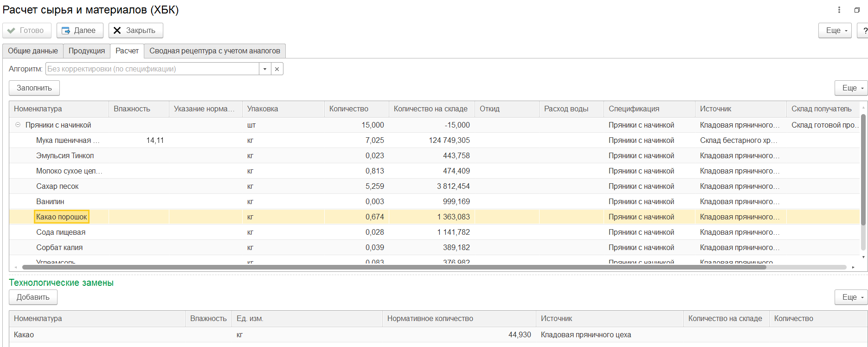
Task: Click the vertical scrollbar of the calculation table
Action: (863, 169)
